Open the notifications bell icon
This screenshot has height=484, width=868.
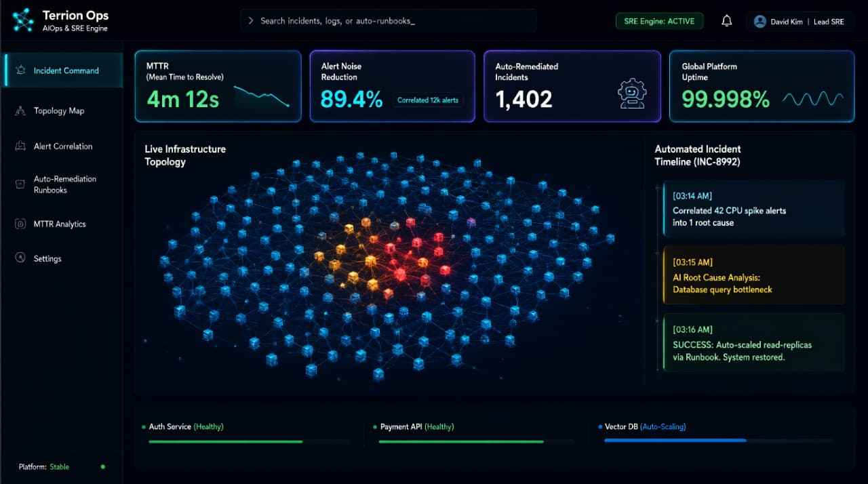coord(726,21)
